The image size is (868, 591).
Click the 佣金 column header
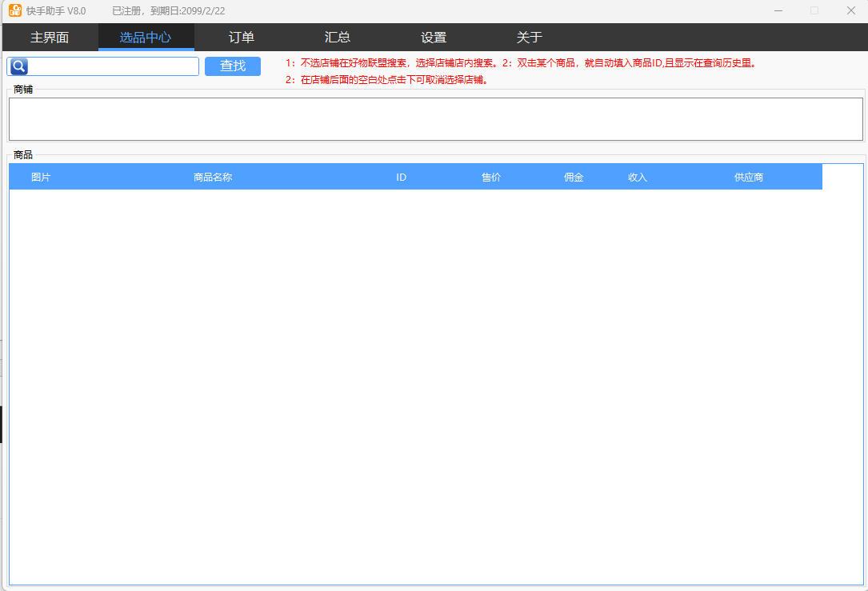click(x=574, y=177)
